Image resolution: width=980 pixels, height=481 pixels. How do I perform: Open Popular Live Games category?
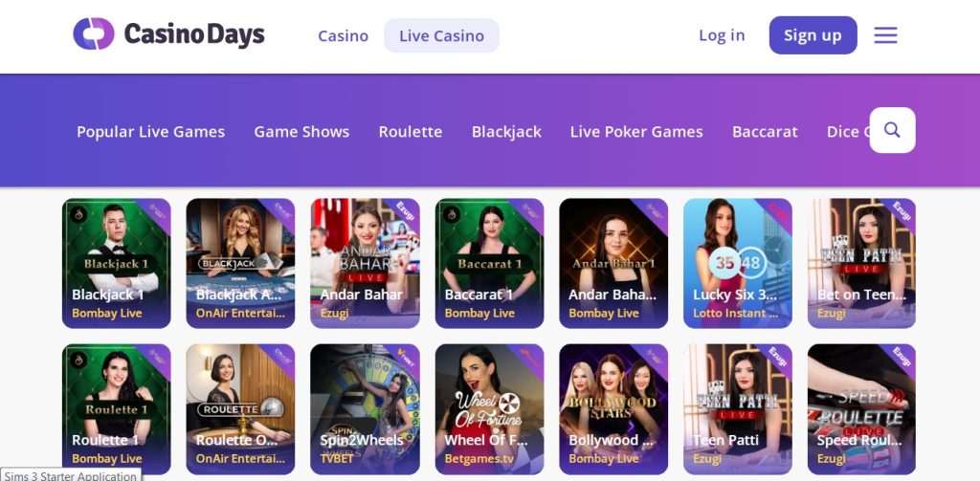point(150,132)
